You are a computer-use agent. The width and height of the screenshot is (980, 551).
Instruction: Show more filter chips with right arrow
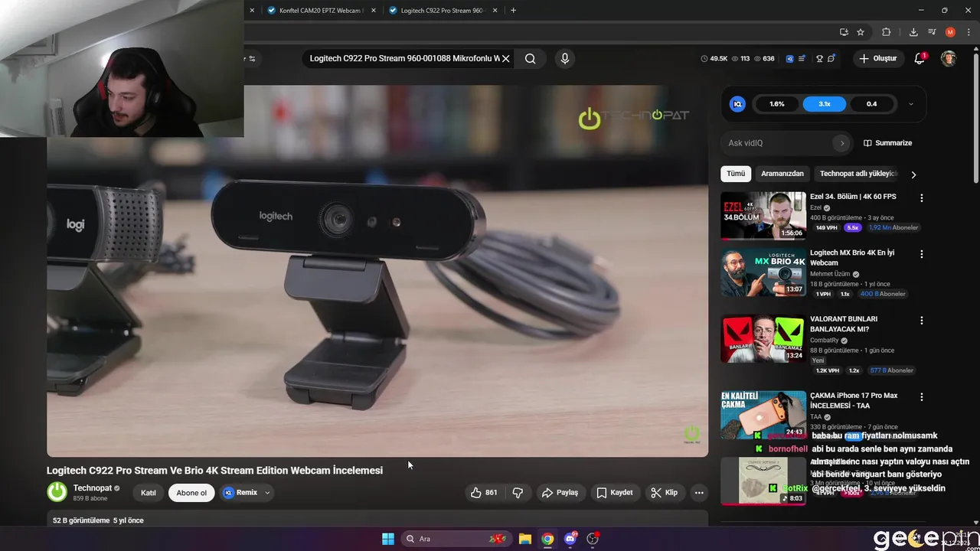(913, 174)
